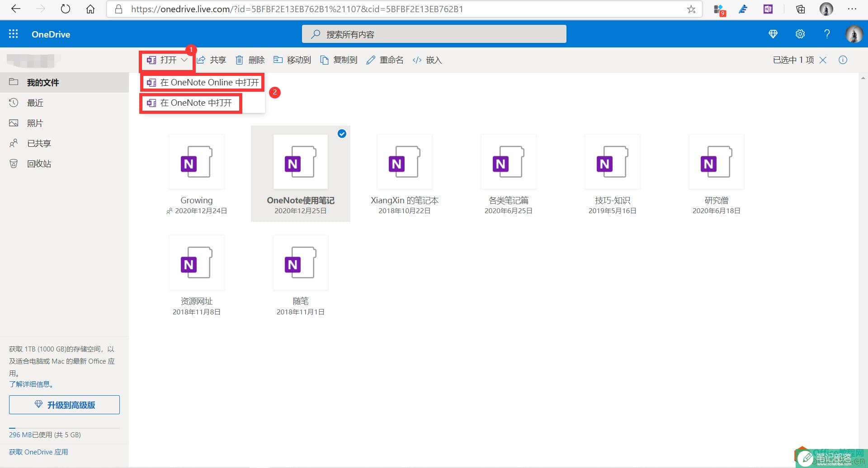Open the OneDrive app launcher grid

tap(14, 34)
